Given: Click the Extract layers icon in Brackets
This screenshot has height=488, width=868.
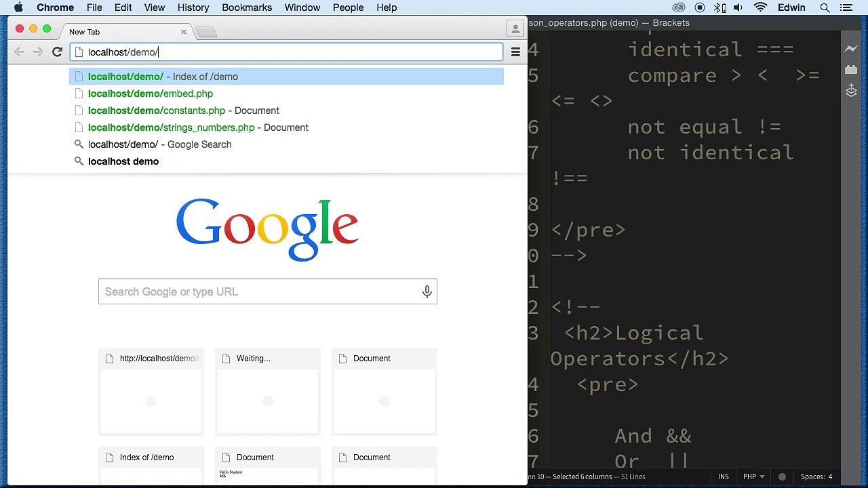Looking at the screenshot, I should (x=851, y=91).
